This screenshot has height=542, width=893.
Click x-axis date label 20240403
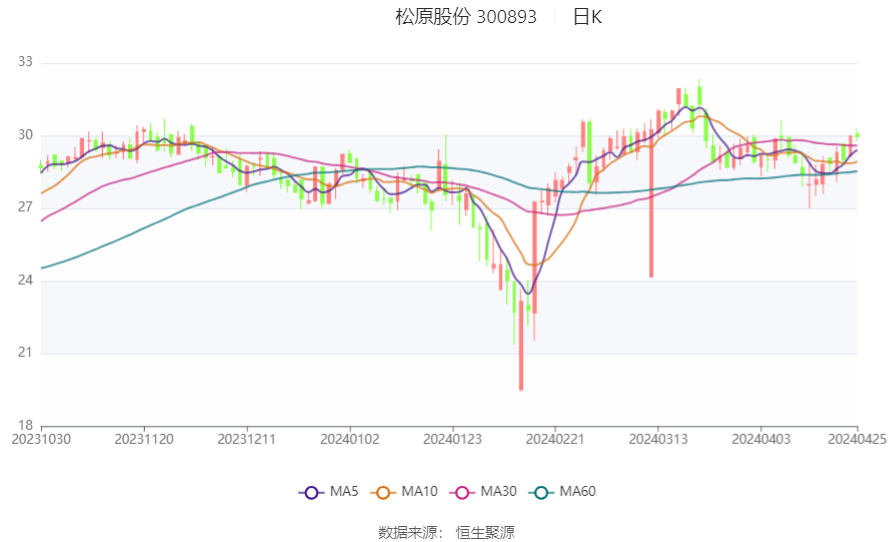point(761,440)
